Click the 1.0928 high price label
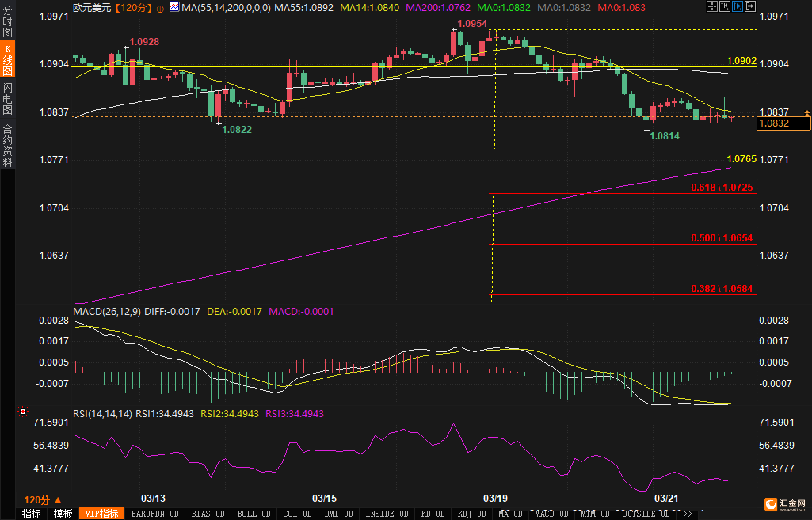 (144, 42)
